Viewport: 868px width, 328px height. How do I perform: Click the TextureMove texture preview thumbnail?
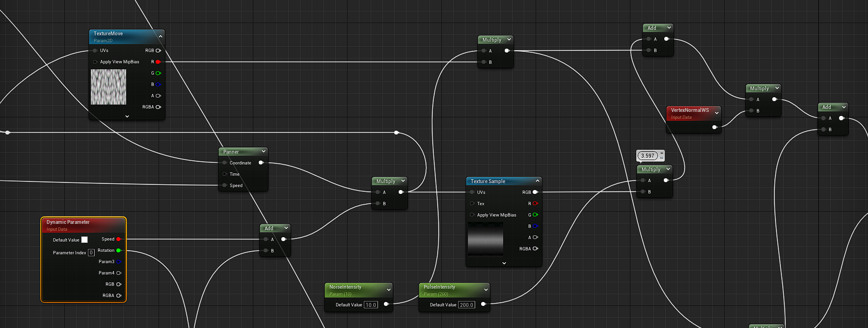coord(108,87)
